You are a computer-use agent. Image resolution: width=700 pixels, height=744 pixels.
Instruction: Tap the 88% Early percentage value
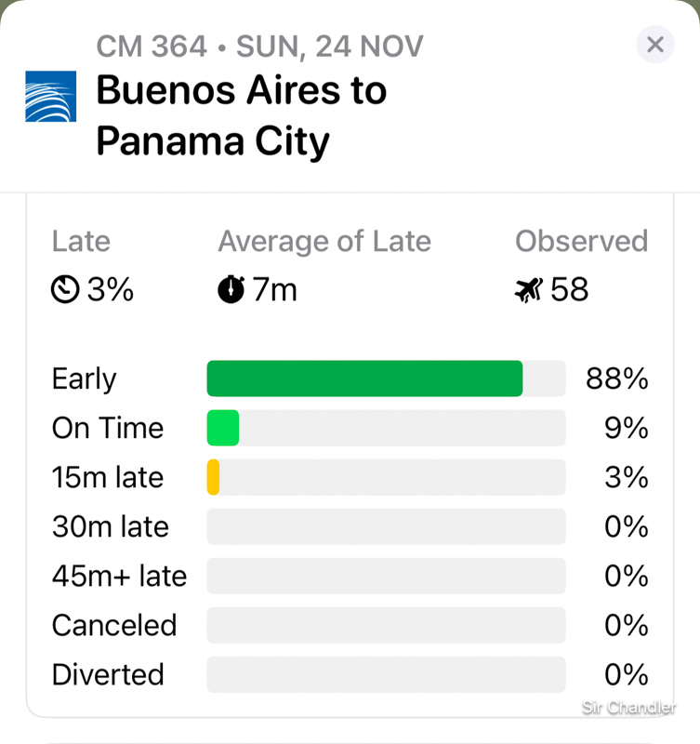pos(616,379)
